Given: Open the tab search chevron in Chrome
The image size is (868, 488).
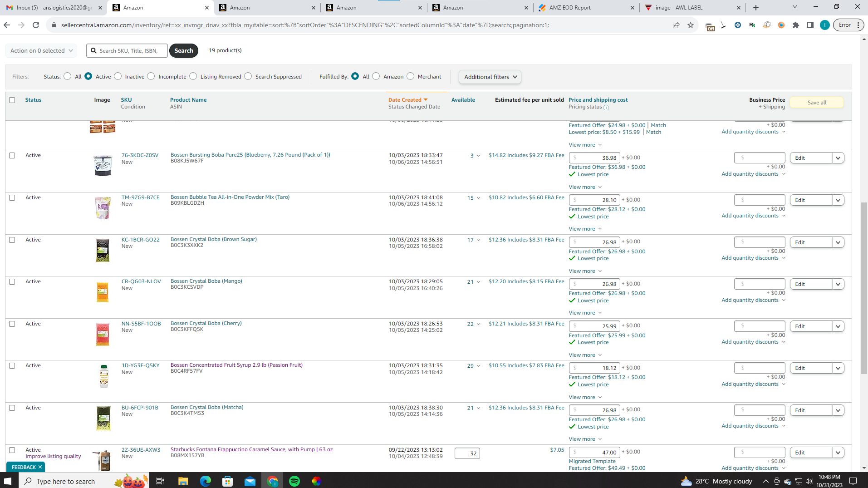Looking at the screenshot, I should coord(794,7).
